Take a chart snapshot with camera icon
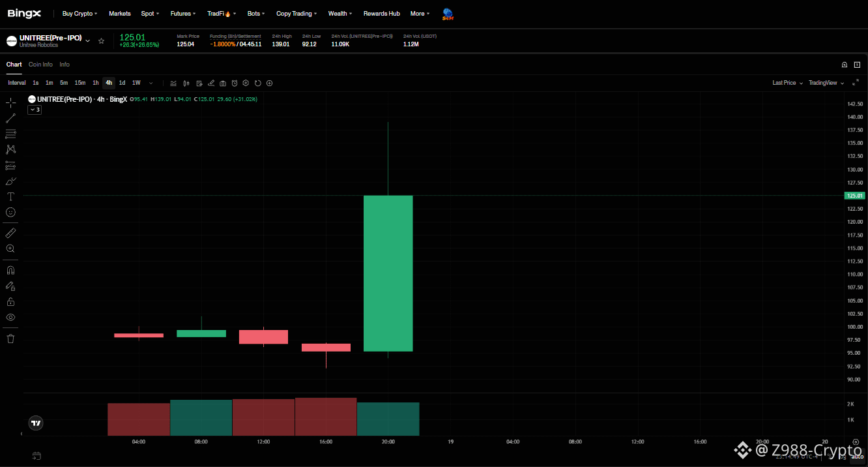This screenshot has width=868, height=467. (x=223, y=83)
